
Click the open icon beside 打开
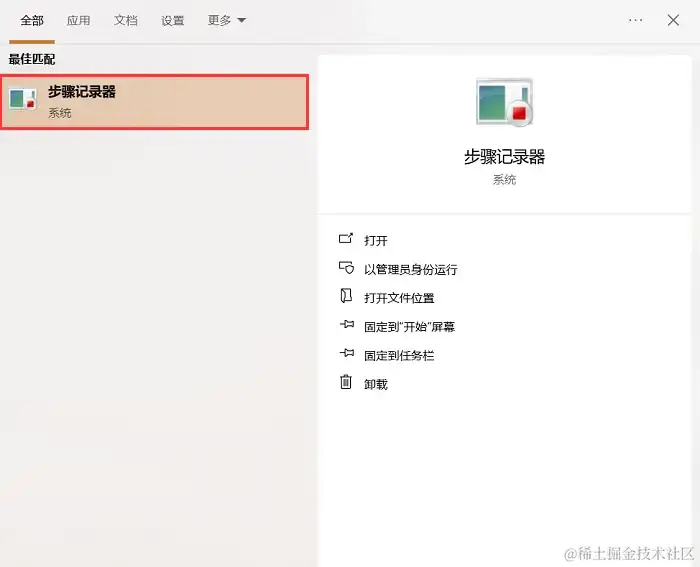pyautogui.click(x=346, y=238)
